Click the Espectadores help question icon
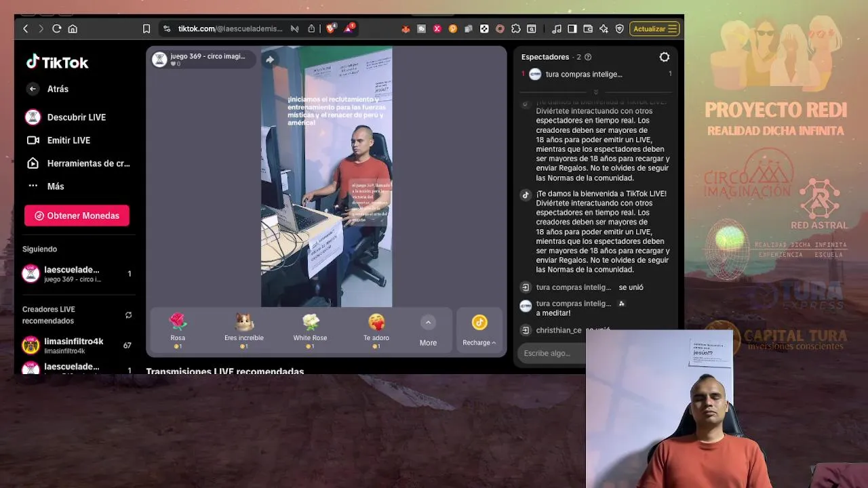The width and height of the screenshot is (868, 488). coord(588,57)
